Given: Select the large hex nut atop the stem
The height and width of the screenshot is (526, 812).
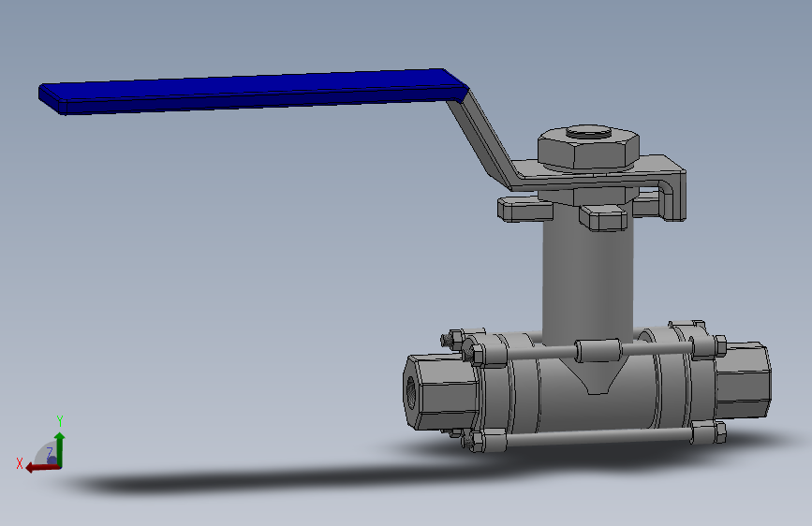Looking at the screenshot, I should 588,148.
